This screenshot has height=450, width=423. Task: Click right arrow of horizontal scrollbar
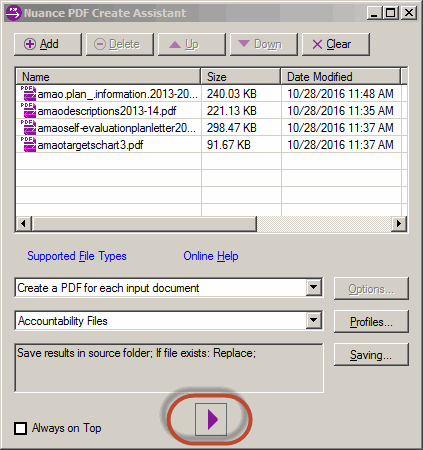(399, 223)
